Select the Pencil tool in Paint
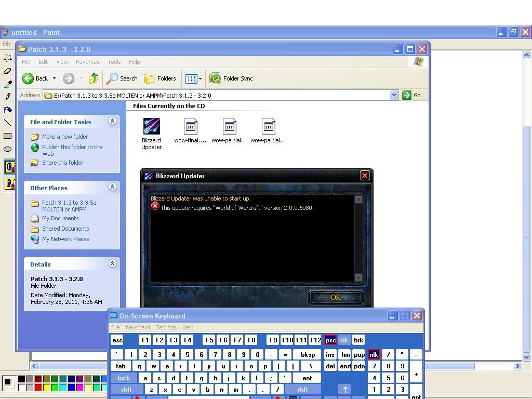 7,97
